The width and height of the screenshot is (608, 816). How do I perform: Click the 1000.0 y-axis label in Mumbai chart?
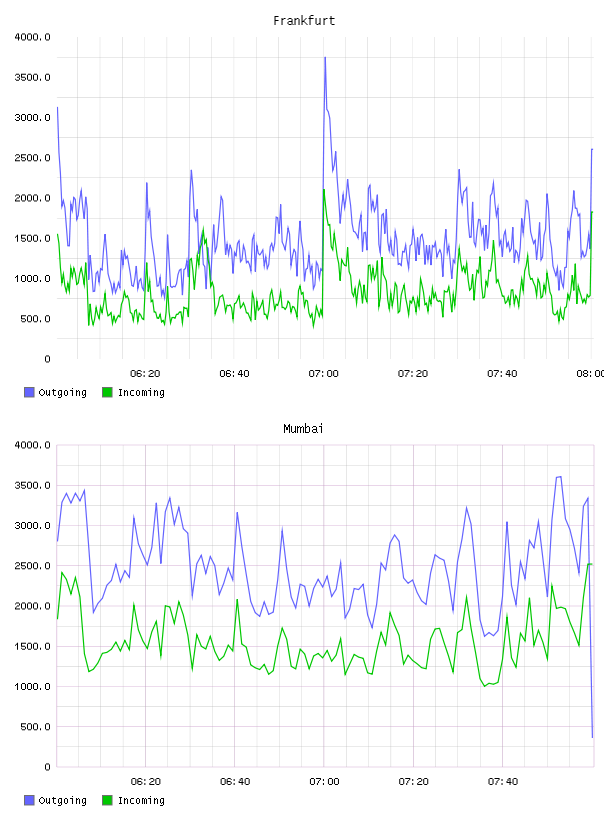pos(32,686)
